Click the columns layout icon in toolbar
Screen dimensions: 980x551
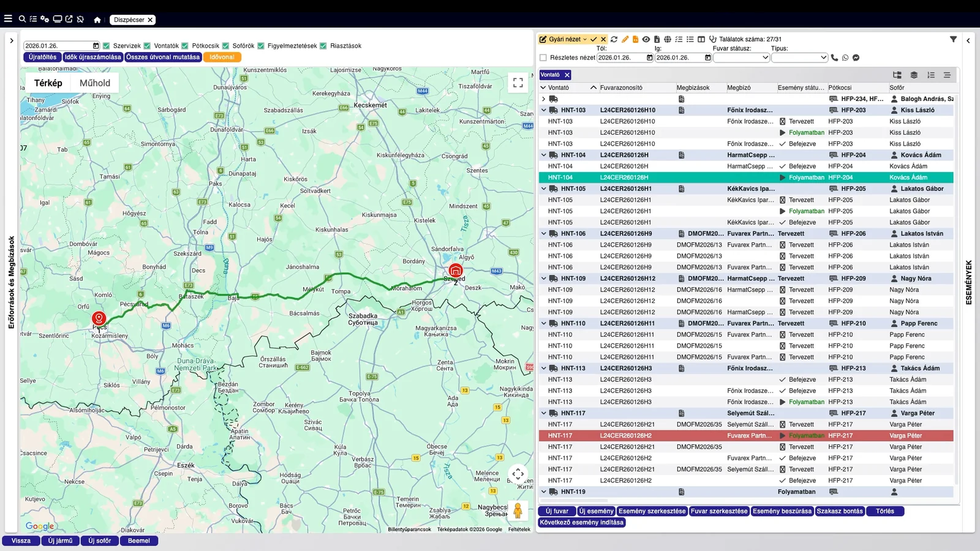701,39
